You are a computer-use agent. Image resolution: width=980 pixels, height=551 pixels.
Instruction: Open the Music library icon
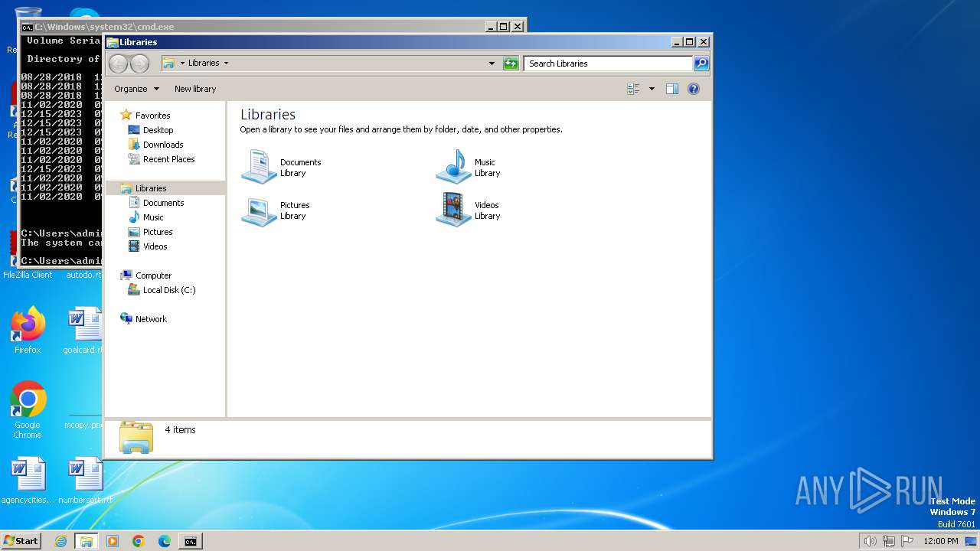[454, 167]
